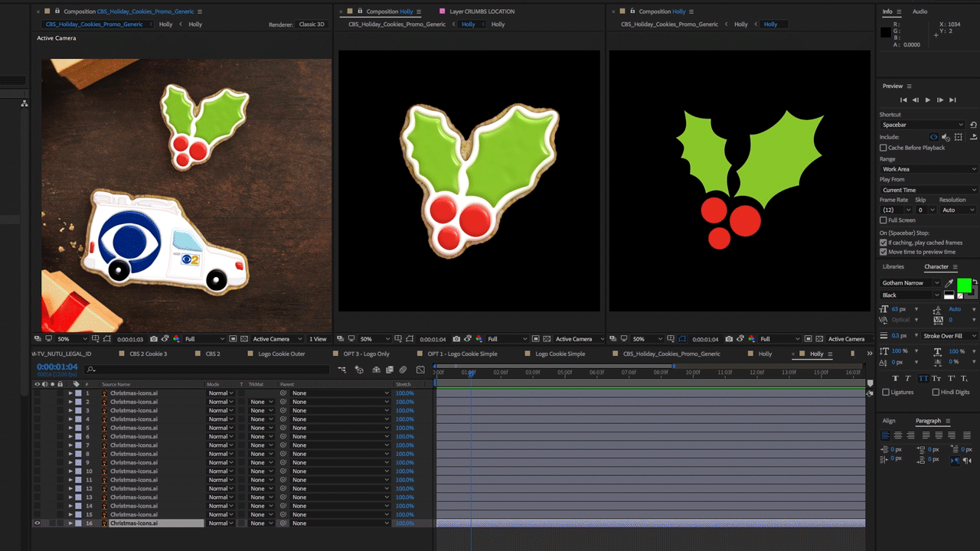Open the Spacebar shortcut dropdown
980x551 pixels.
click(923, 125)
